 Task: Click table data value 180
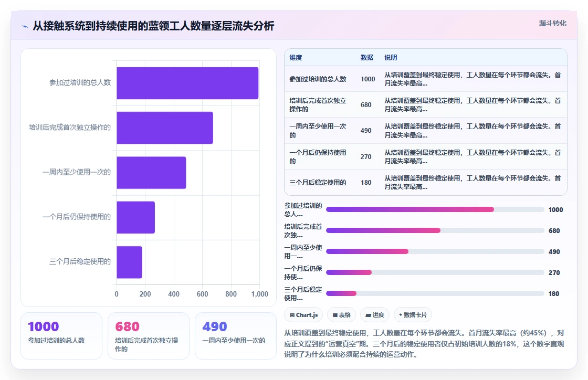pyautogui.click(x=366, y=183)
